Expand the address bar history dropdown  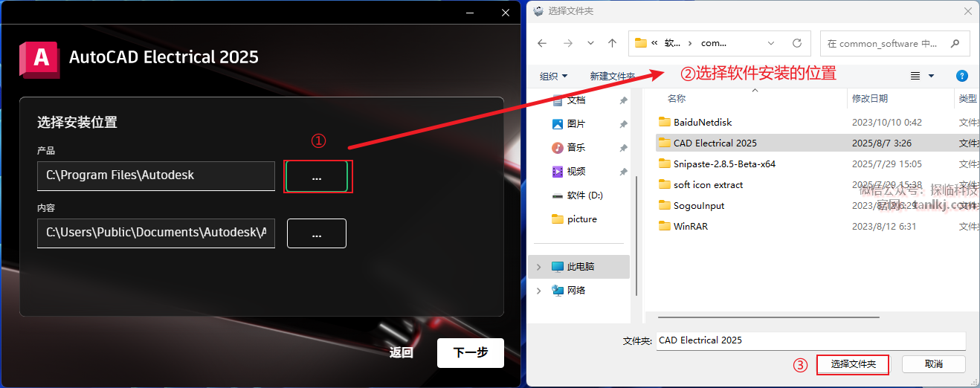[x=771, y=43]
